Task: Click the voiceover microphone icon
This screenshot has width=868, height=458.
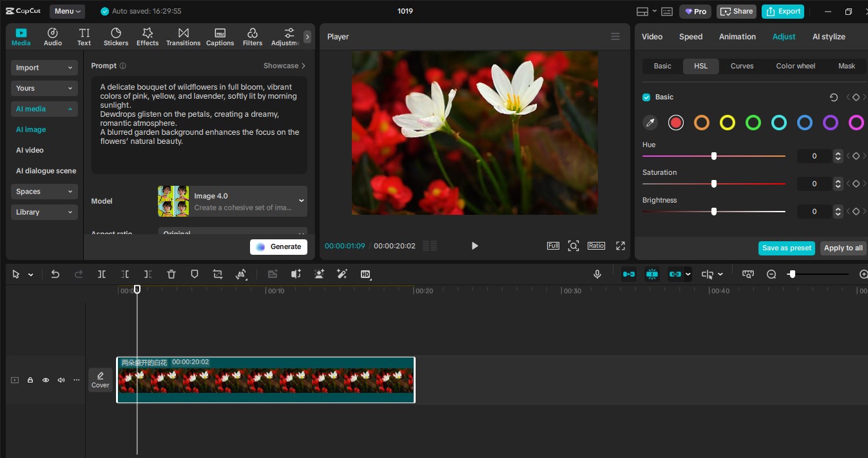Action: pyautogui.click(x=597, y=274)
